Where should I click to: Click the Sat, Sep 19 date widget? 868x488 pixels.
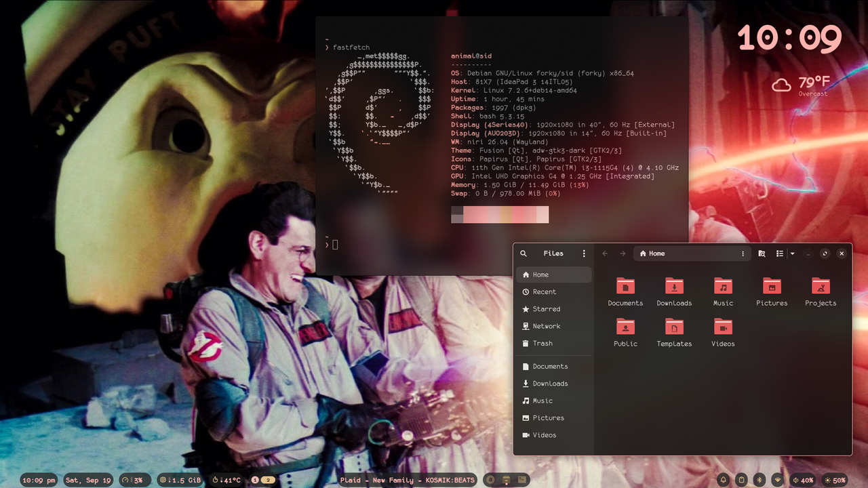click(x=87, y=480)
